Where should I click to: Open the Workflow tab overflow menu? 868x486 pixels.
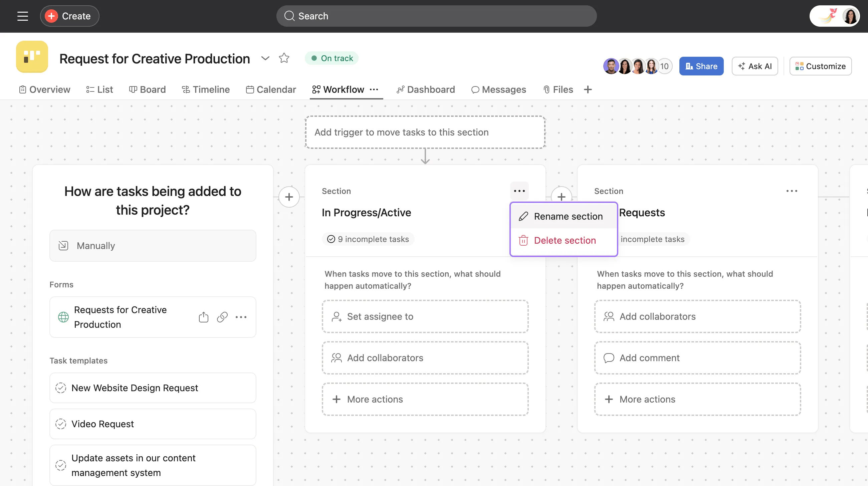(x=374, y=89)
